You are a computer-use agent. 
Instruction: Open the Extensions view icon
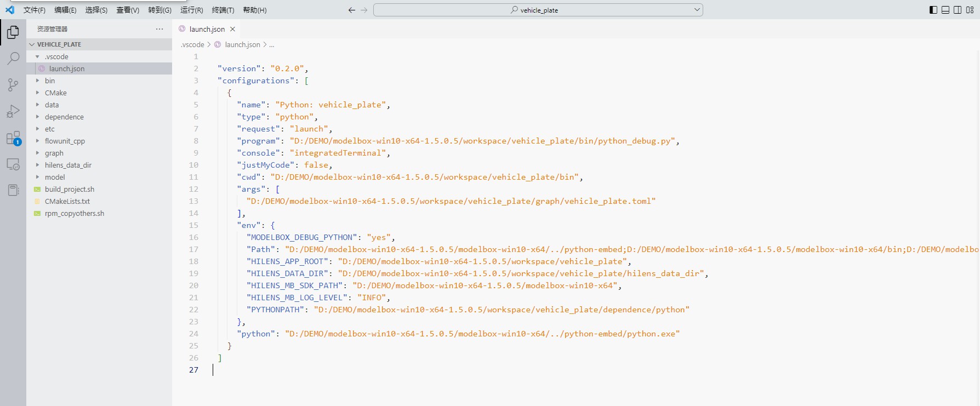13,138
